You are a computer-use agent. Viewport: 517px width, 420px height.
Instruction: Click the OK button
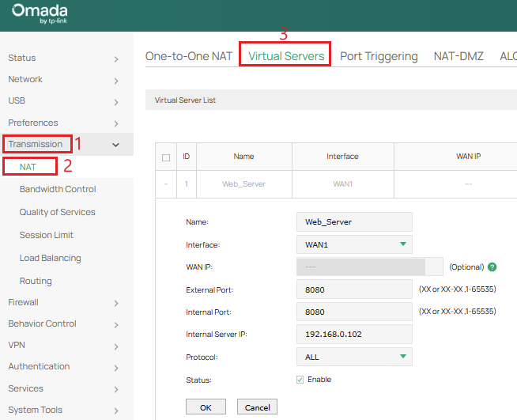click(206, 407)
